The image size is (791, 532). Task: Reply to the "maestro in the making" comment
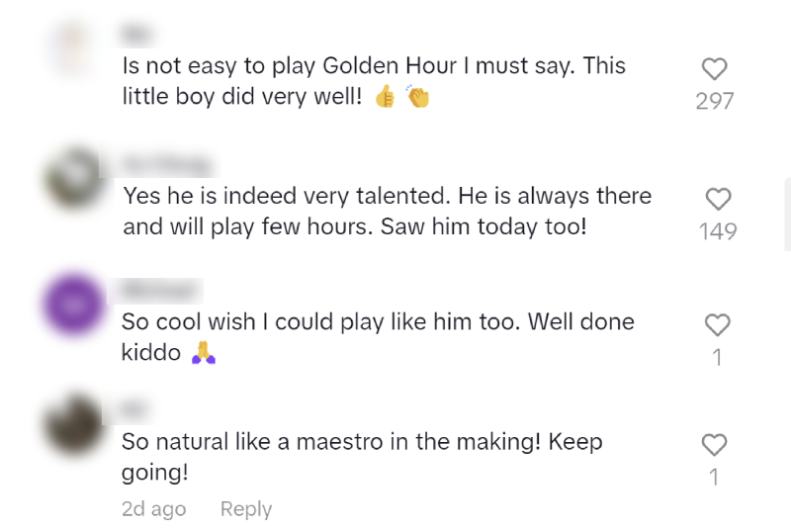pos(245,508)
